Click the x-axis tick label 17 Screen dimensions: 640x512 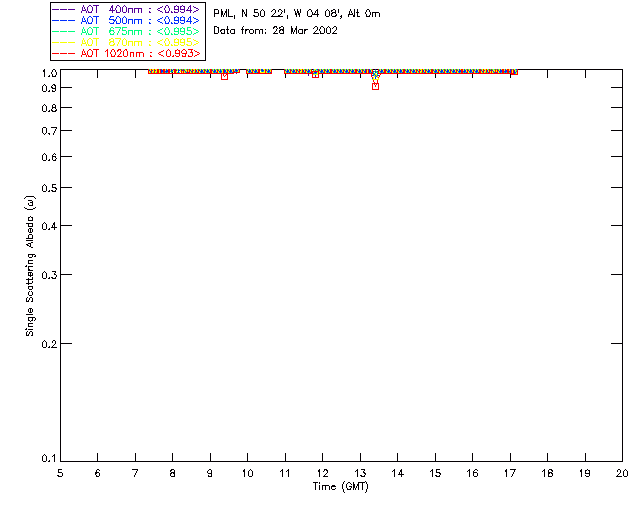tap(510, 473)
